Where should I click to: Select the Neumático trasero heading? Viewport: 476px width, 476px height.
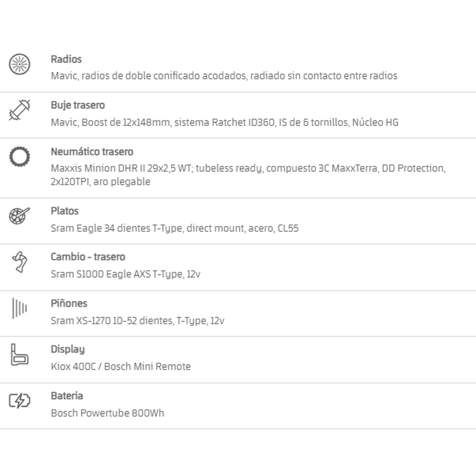92,151
